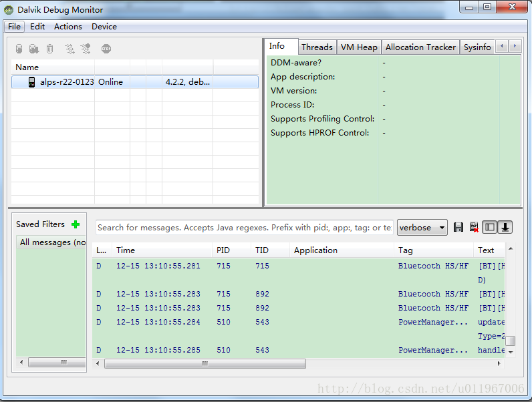
Task: Maximize the Dalvik Debug Monitor window
Action: click(487, 7)
